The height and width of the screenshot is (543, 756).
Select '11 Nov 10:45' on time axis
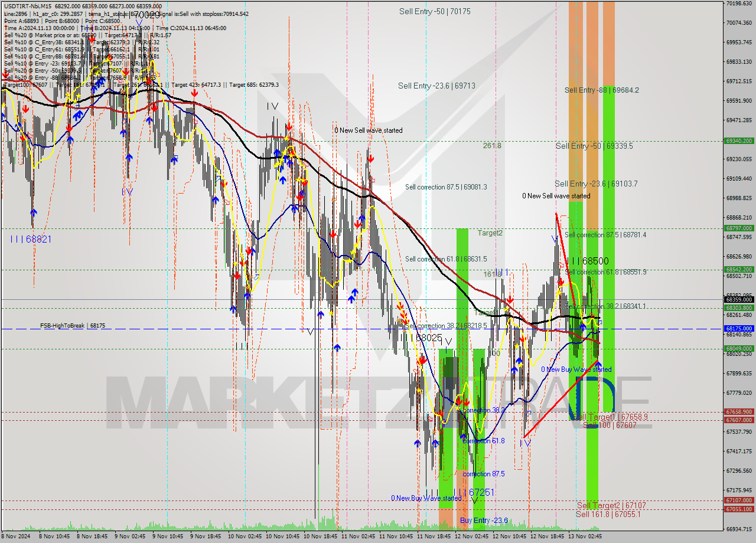coord(396,537)
